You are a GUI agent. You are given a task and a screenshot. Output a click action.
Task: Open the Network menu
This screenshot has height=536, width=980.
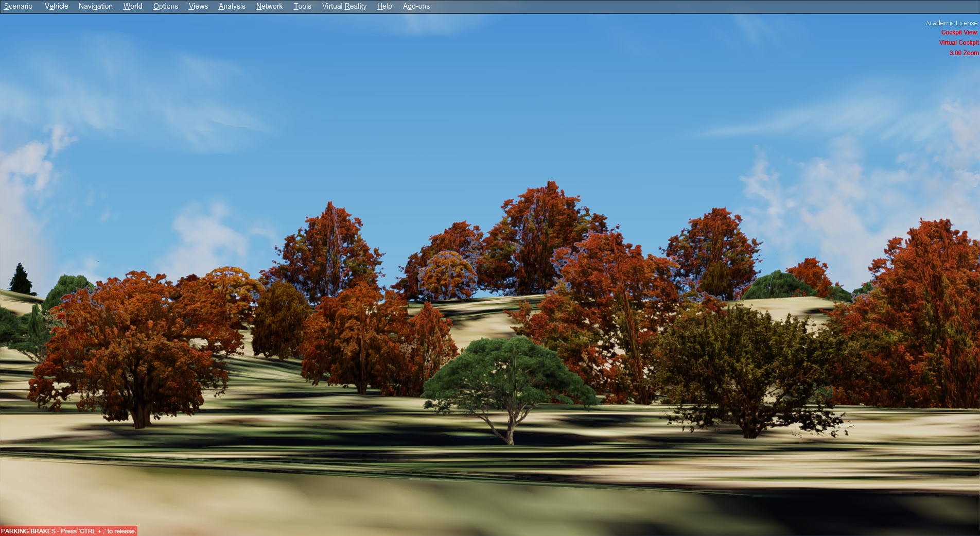pyautogui.click(x=269, y=6)
